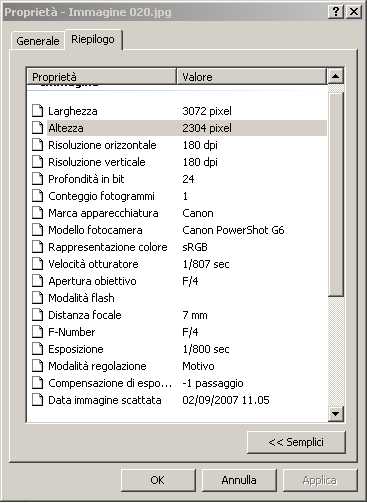
Task: Select the Modalità flash label
Action: click(81, 298)
